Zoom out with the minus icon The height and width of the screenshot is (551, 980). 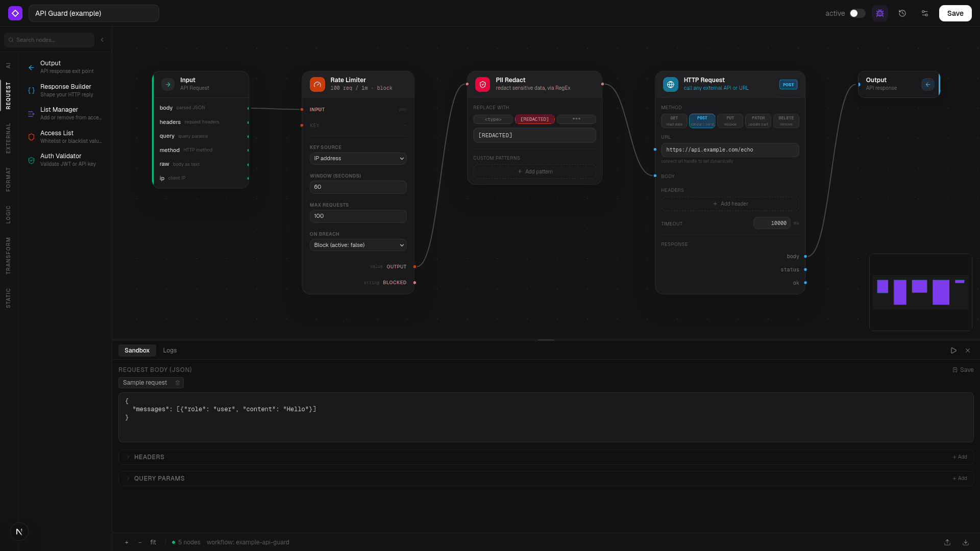click(140, 542)
